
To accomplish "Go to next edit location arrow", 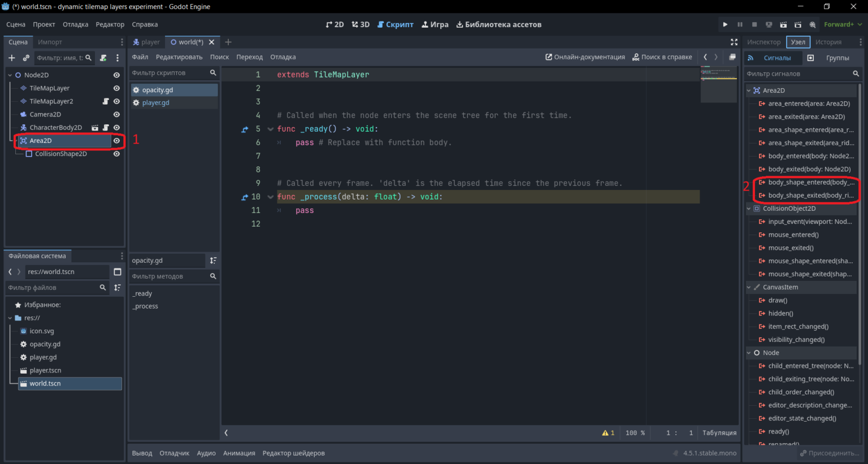I will [716, 57].
